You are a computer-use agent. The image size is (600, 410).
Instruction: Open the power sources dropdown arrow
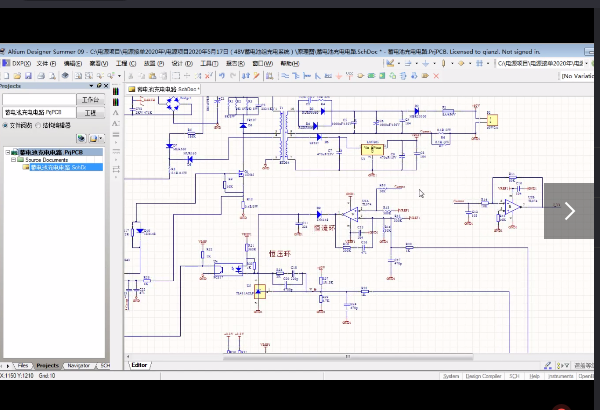tap(434, 63)
